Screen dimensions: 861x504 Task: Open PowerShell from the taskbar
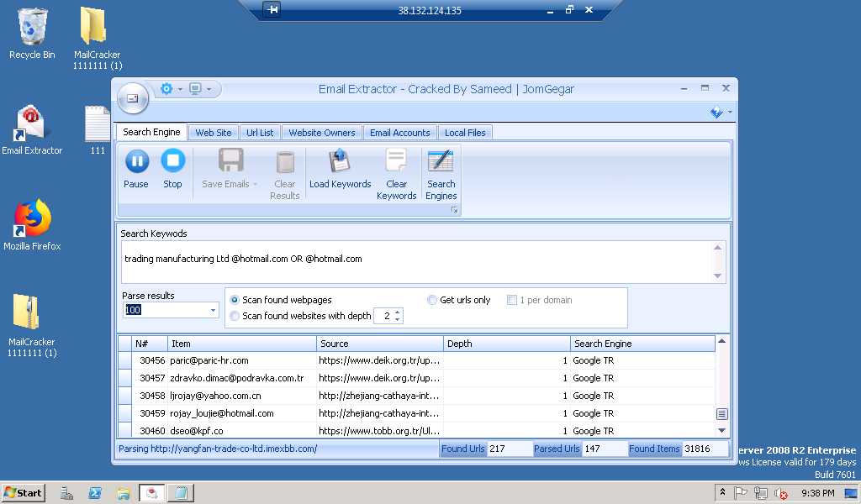[x=95, y=493]
